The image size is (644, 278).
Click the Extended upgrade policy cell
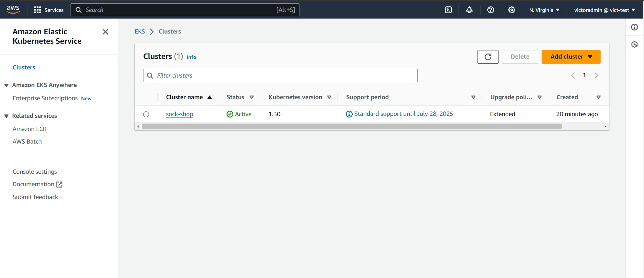pos(502,114)
